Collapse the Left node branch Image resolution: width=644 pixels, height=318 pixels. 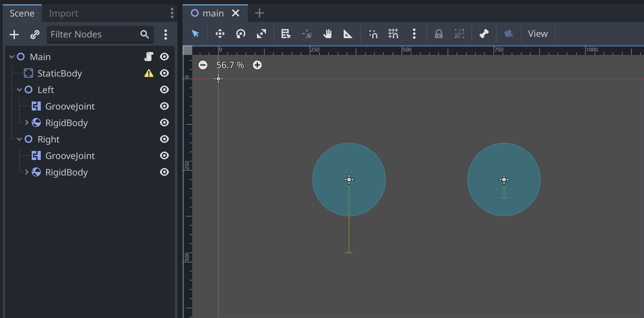pyautogui.click(x=20, y=90)
